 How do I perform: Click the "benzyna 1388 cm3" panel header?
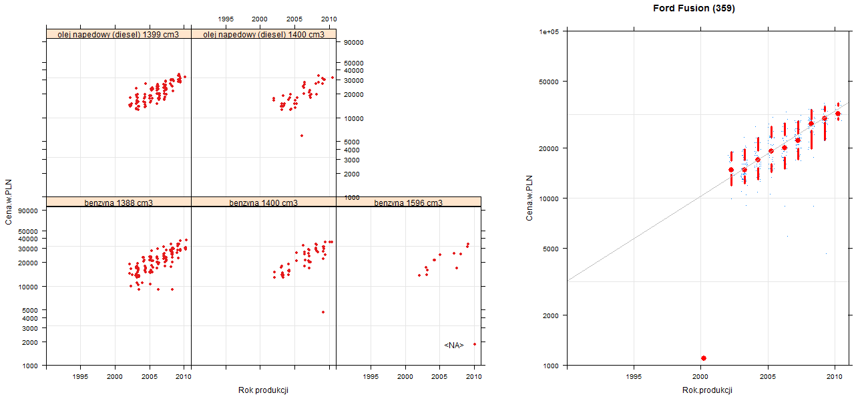pos(119,202)
